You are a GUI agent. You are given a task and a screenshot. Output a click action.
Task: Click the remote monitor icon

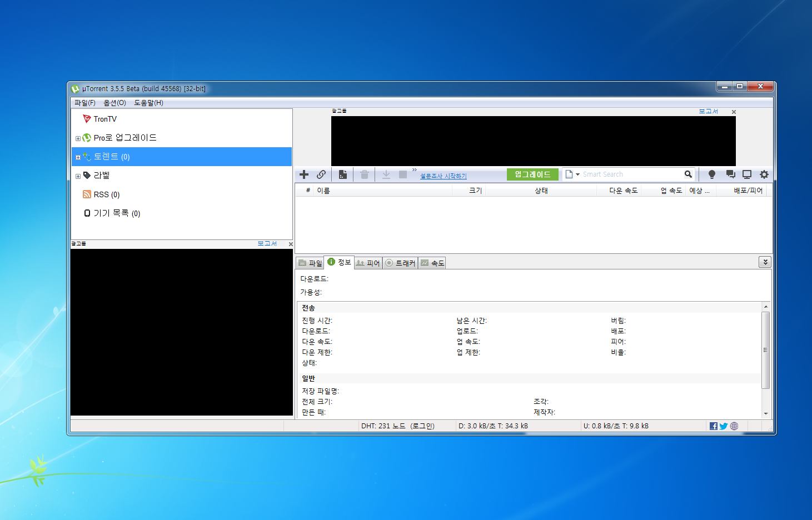(747, 174)
